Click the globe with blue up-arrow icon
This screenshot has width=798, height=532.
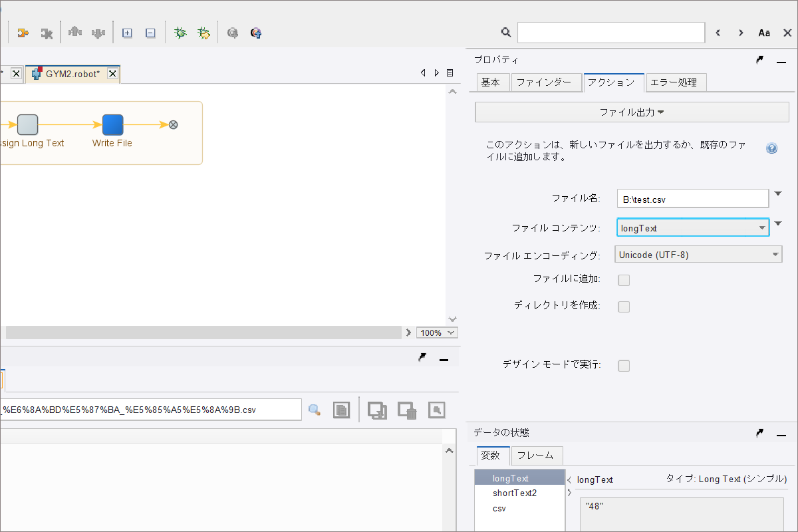(256, 33)
